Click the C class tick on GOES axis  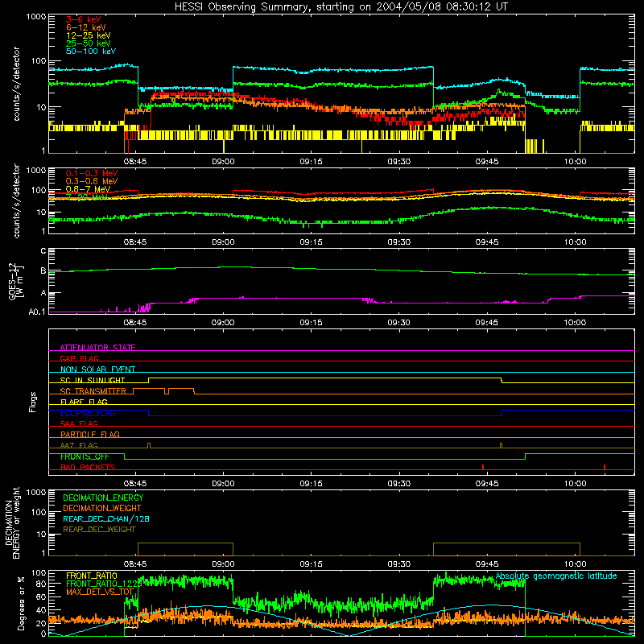tap(43, 250)
